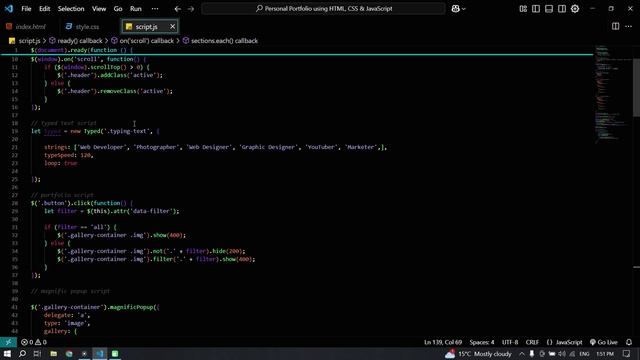Switch to the index.html tab

pos(26,27)
